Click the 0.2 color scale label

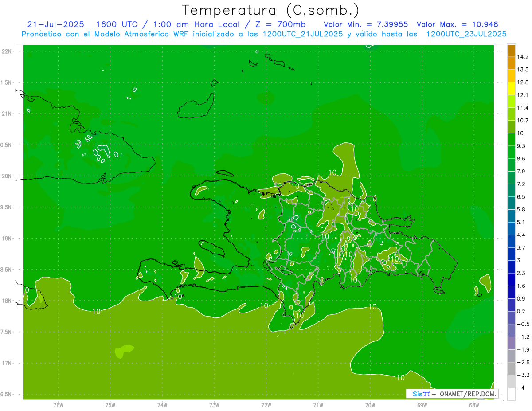click(x=521, y=311)
